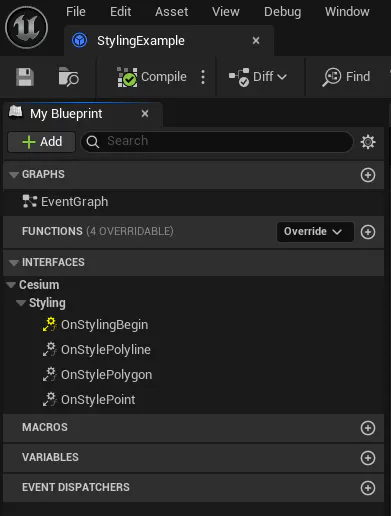Select the OnStylePolygon interface function
Image resolution: width=391 pixels, height=516 pixels.
tap(106, 375)
